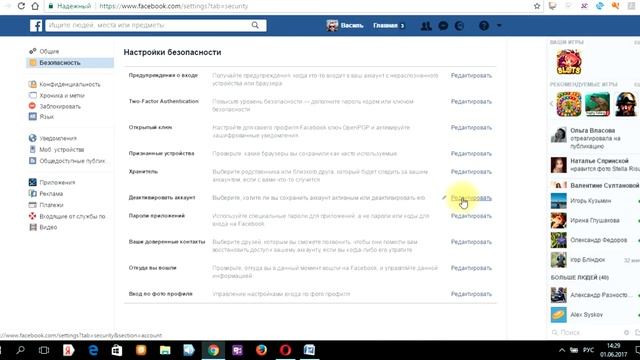
Task: Open messages icon in header
Action: pyautogui.click(x=443, y=26)
